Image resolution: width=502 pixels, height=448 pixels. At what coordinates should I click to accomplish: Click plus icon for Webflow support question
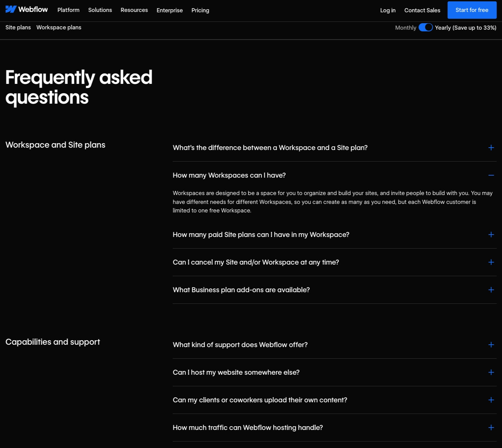coord(491,345)
